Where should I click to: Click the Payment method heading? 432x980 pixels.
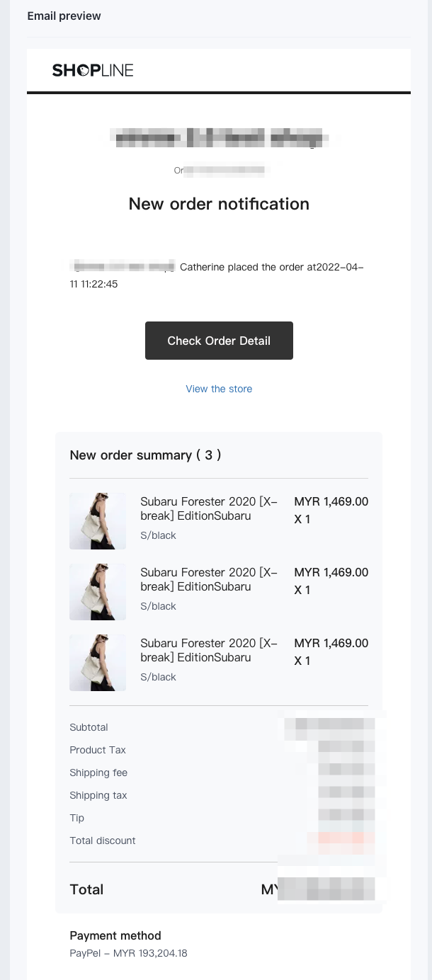click(x=115, y=935)
